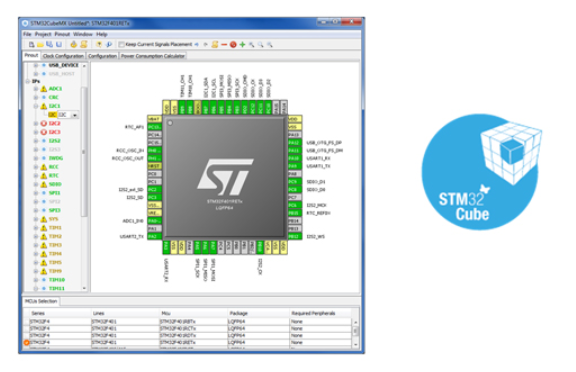
Task: Click the ST logo on the chip view
Action: coord(225,177)
